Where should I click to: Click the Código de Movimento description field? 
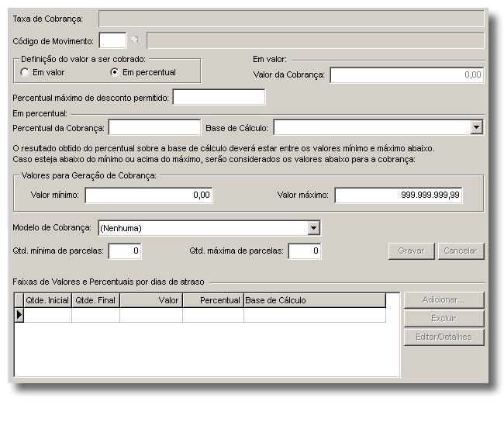click(x=316, y=40)
